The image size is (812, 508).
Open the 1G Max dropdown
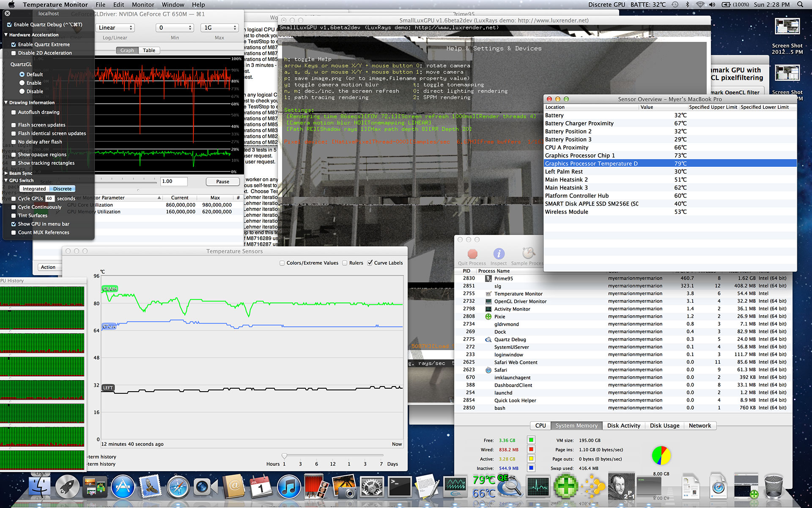coord(220,28)
